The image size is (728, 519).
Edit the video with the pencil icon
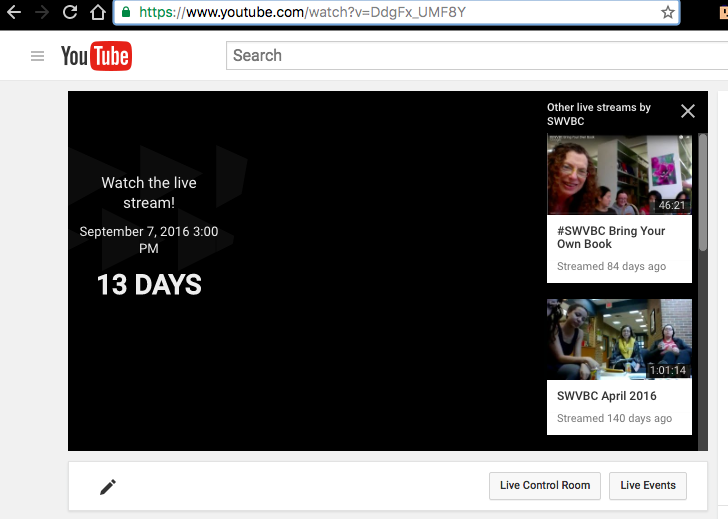[x=108, y=487]
